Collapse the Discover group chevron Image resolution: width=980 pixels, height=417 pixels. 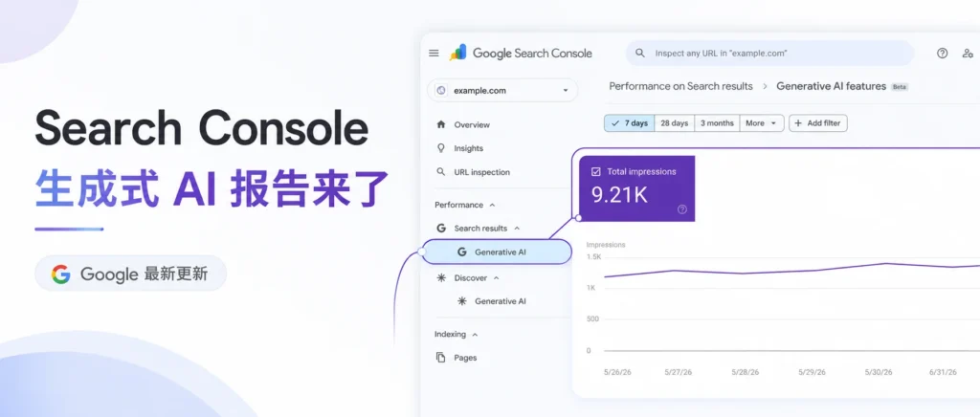[x=497, y=277]
